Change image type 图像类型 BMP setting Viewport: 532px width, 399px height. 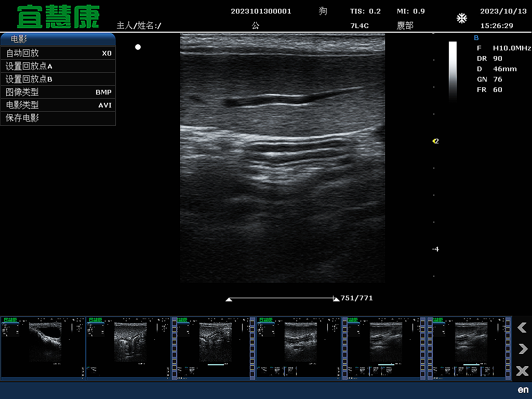58,92
